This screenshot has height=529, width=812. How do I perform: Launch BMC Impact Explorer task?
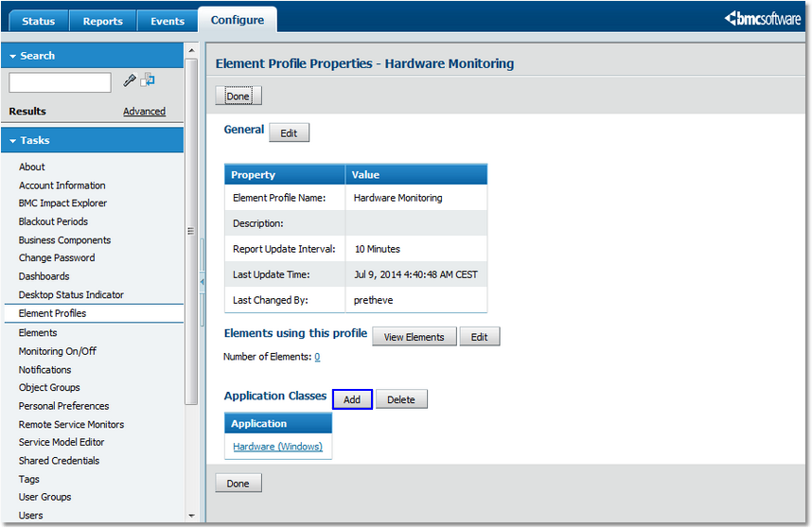coord(62,203)
